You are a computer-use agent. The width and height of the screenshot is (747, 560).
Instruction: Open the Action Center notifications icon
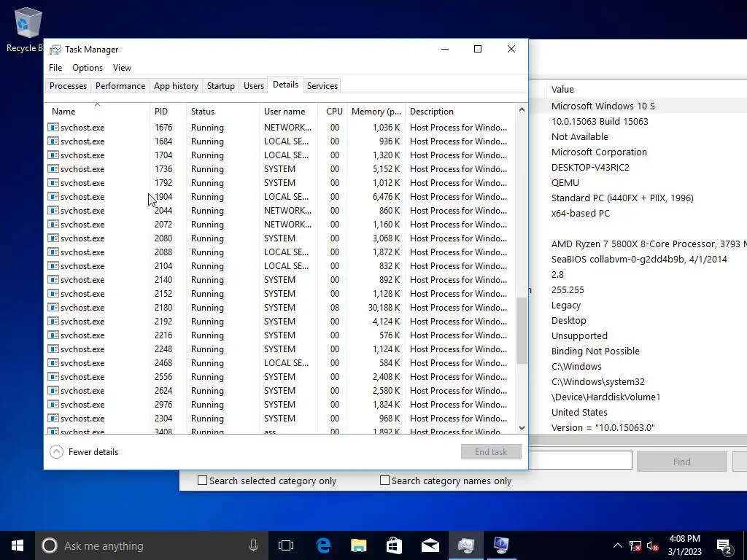724,545
